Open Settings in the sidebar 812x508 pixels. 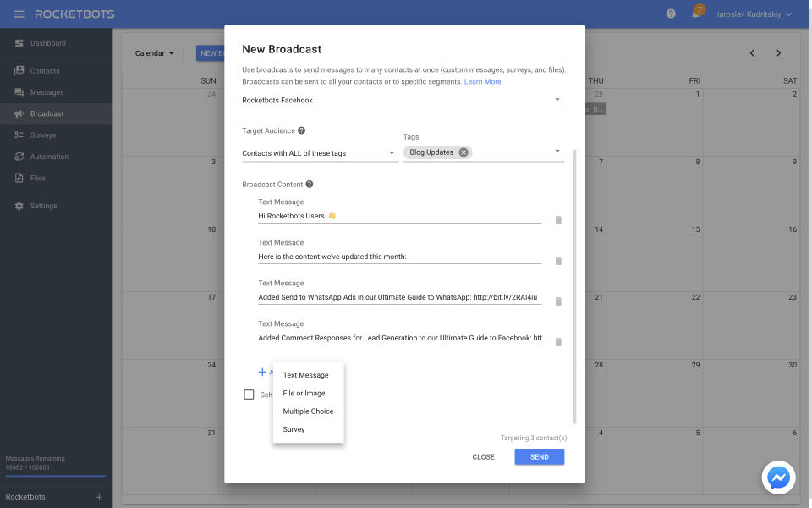pyautogui.click(x=56, y=206)
